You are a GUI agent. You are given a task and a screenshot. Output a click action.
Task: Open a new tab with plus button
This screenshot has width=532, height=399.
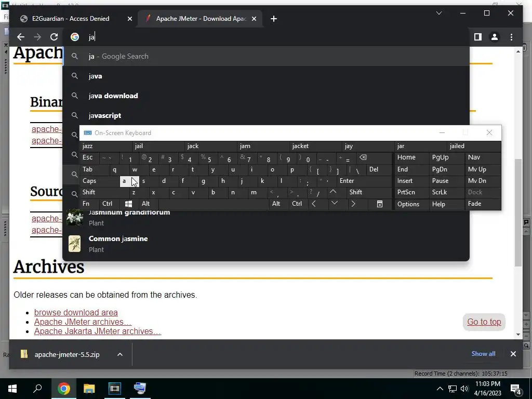(274, 19)
